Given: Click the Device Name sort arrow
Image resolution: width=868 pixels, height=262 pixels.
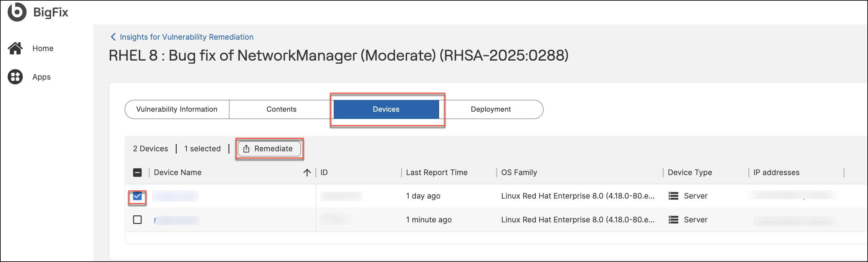Looking at the screenshot, I should pyautogui.click(x=307, y=173).
